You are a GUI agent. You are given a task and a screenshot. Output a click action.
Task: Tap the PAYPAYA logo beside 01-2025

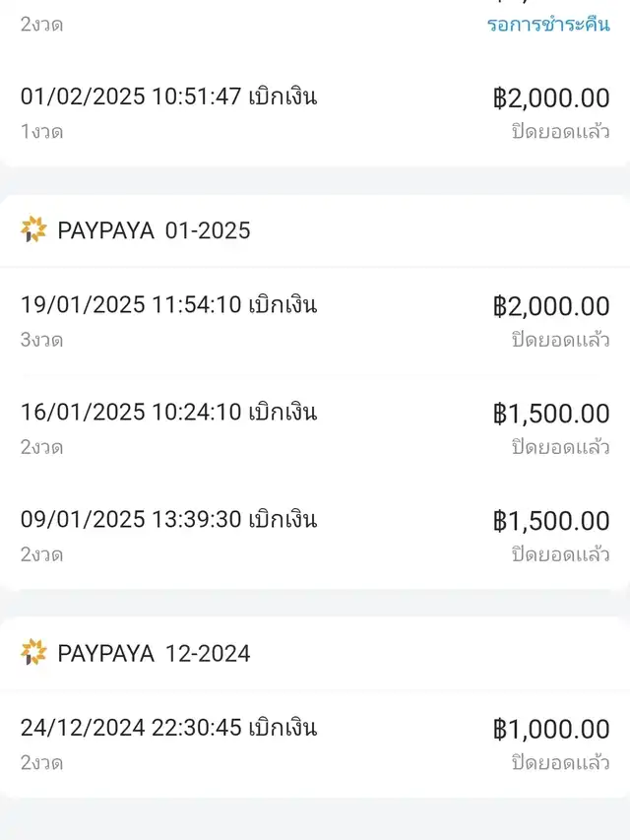click(x=33, y=230)
